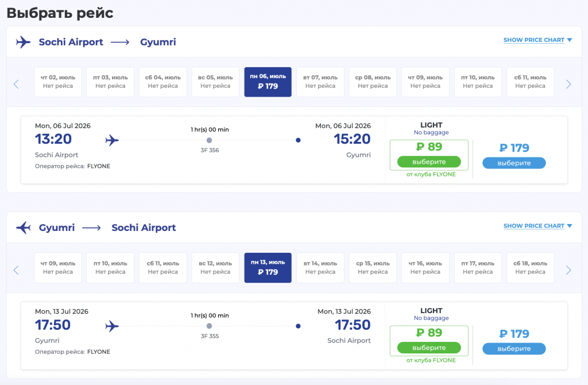Click the 3F 356 flight stop marker
588x385 pixels.
[209, 140]
